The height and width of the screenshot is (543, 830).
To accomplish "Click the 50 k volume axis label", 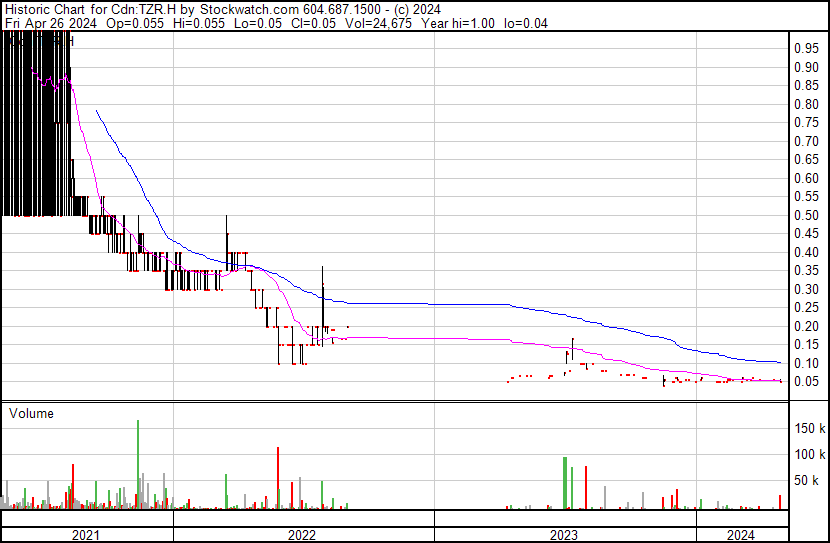I will (x=806, y=480).
